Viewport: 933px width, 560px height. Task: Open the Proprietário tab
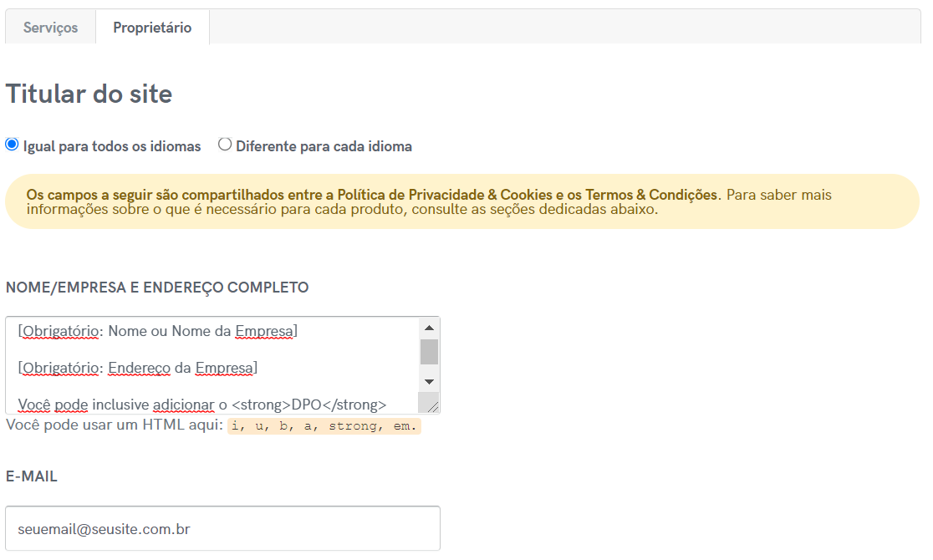click(152, 28)
